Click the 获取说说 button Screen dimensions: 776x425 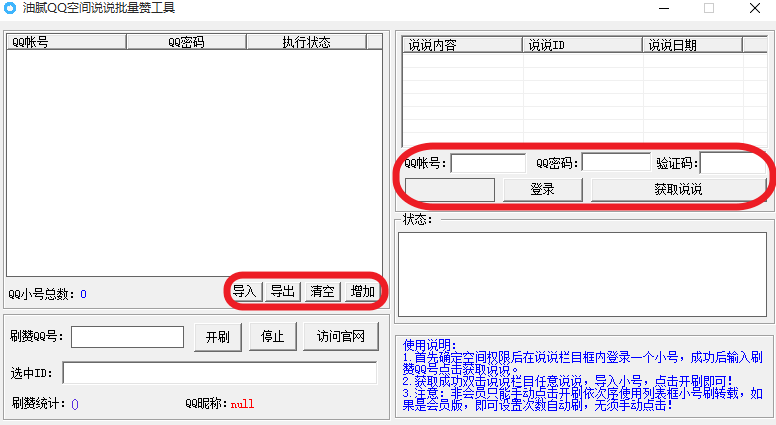(678, 189)
